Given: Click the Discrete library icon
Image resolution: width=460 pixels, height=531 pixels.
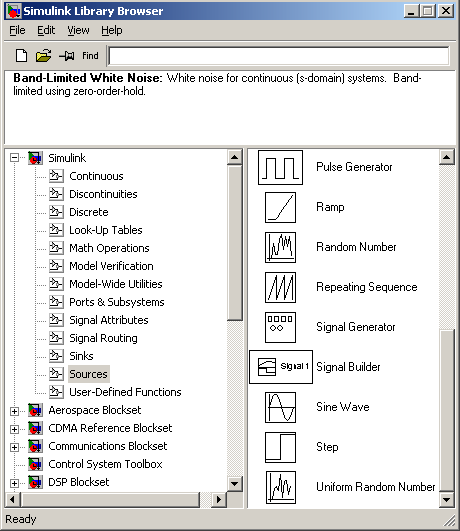Looking at the screenshot, I should coord(56,212).
